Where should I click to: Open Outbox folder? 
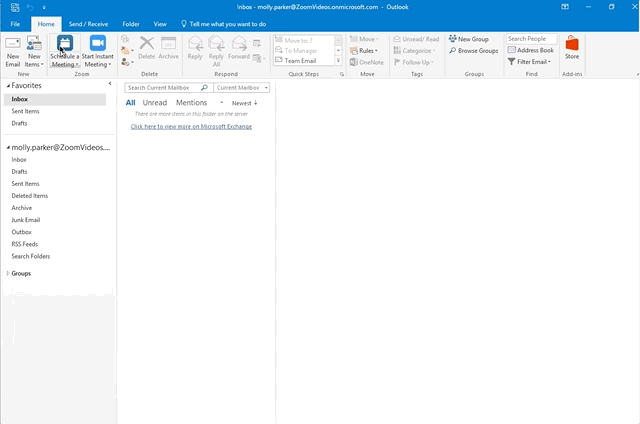tap(22, 232)
